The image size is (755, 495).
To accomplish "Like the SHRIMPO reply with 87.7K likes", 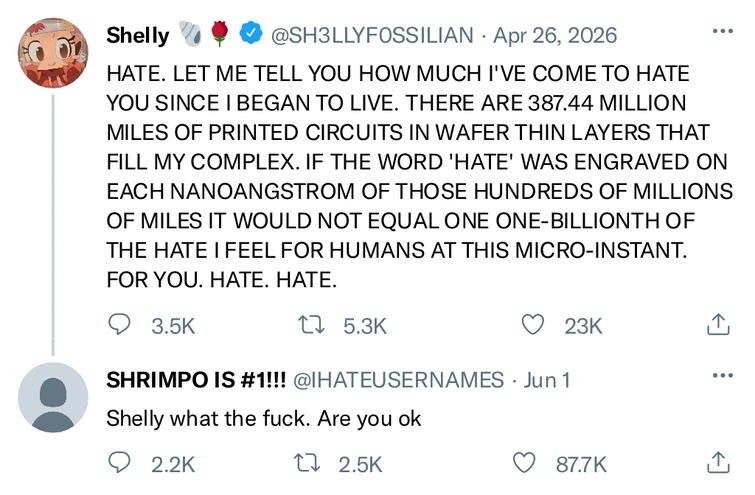I will point(522,463).
